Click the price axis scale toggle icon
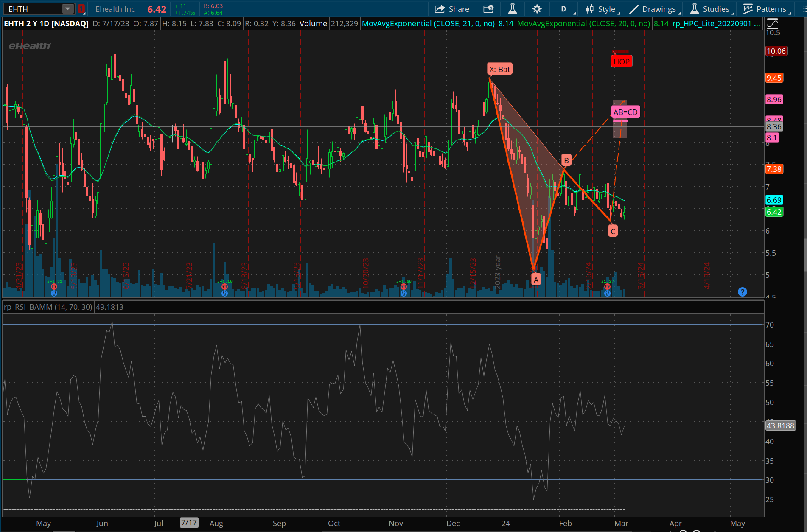 (773, 23)
